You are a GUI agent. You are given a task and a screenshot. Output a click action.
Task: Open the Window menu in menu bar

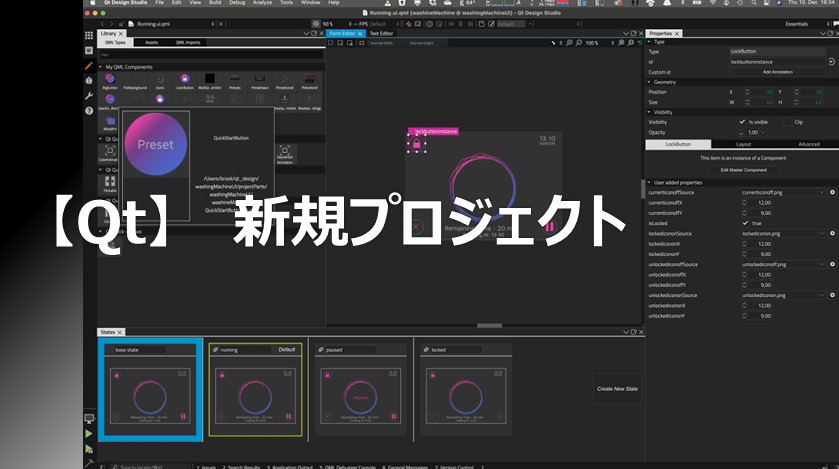[x=310, y=3]
